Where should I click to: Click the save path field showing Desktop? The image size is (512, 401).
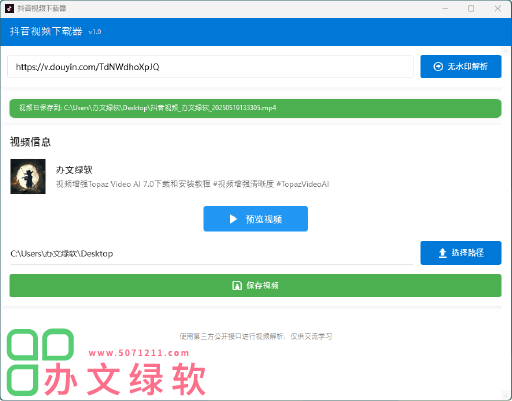click(212, 254)
